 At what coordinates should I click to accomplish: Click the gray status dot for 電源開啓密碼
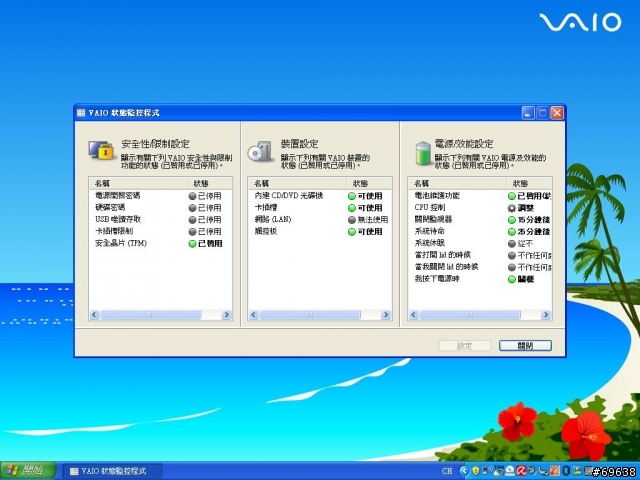click(192, 196)
